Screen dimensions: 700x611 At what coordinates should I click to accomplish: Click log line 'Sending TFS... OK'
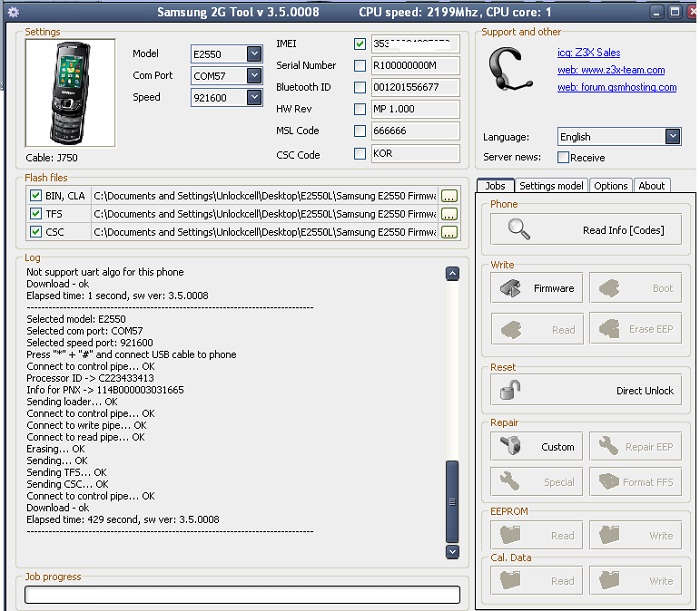(67, 472)
